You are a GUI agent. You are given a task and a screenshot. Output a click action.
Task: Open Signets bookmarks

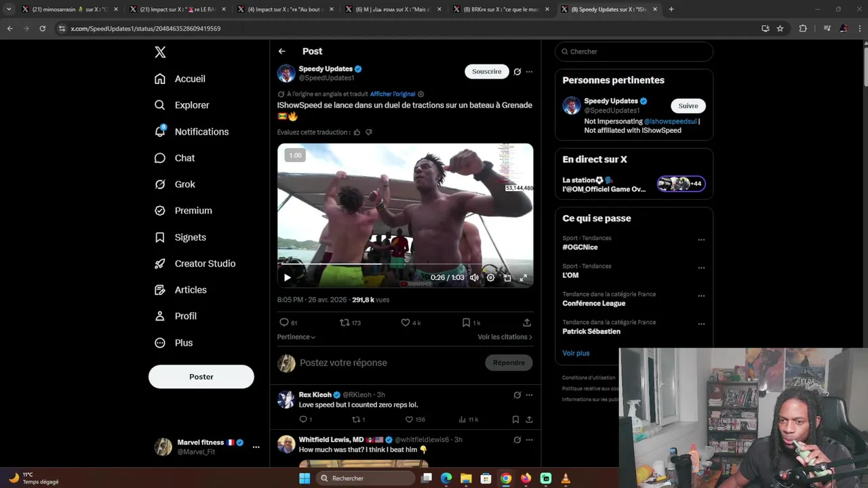click(x=180, y=237)
